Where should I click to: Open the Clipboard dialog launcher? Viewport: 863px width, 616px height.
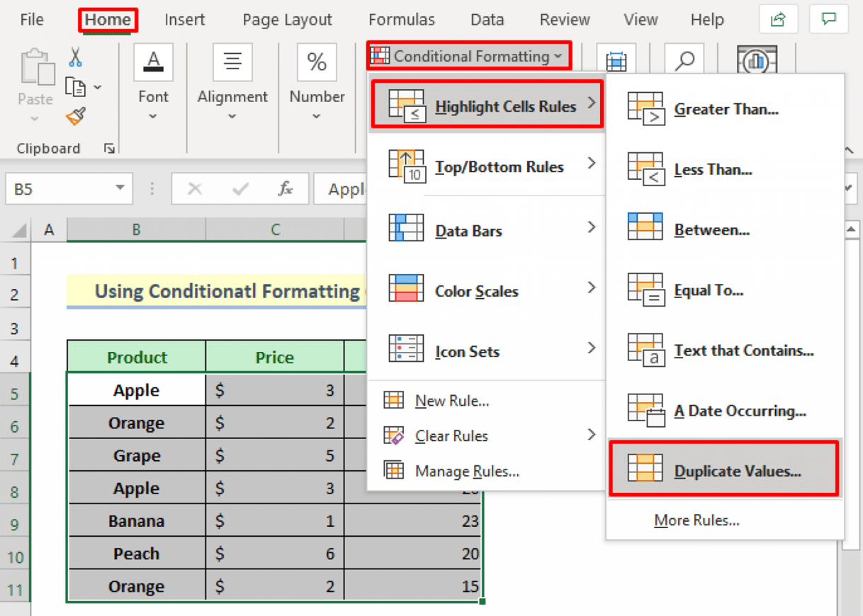click(109, 149)
